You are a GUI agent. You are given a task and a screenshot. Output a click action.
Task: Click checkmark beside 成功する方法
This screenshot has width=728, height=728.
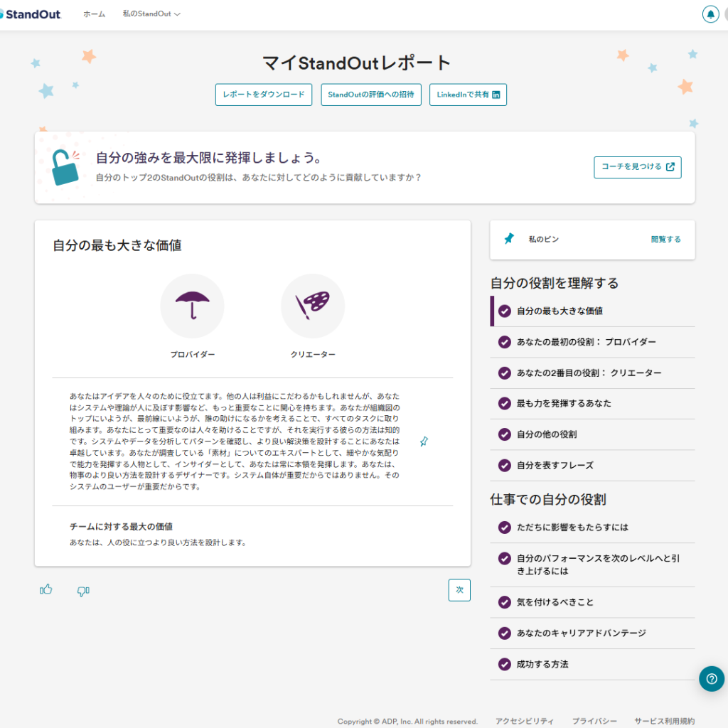point(505,665)
